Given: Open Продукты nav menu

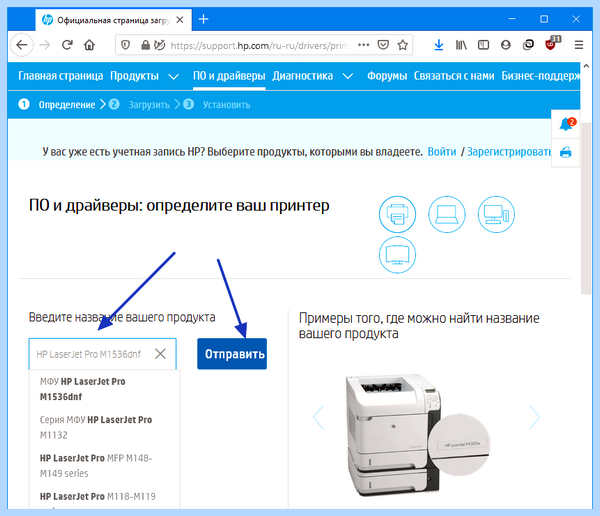Looking at the screenshot, I should tap(134, 76).
